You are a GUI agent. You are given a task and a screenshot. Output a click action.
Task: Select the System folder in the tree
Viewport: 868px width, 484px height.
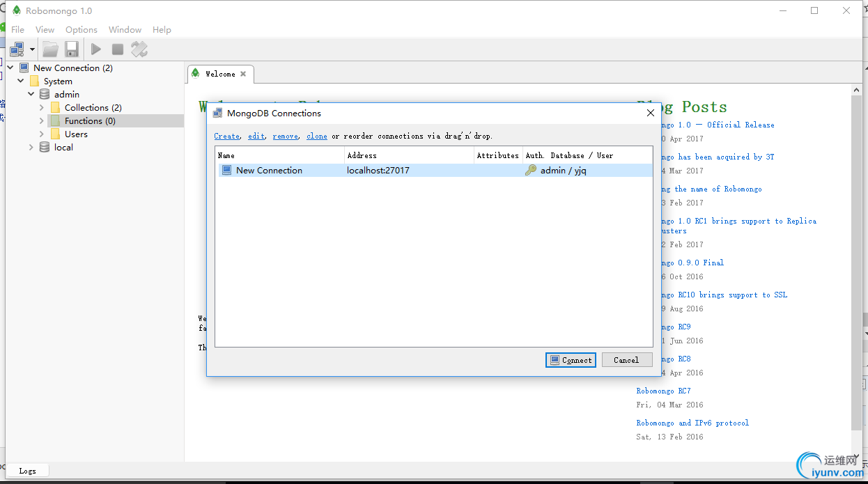pyautogui.click(x=58, y=81)
